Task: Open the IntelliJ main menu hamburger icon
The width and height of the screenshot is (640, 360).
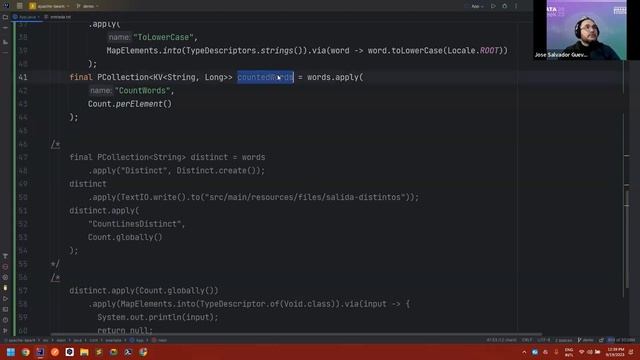Action: [19, 6]
